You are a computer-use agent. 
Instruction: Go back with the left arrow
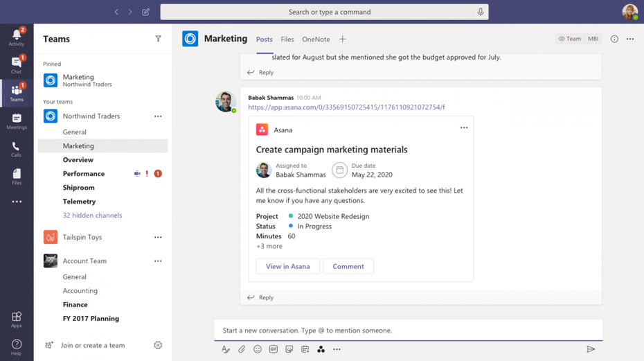pos(116,12)
